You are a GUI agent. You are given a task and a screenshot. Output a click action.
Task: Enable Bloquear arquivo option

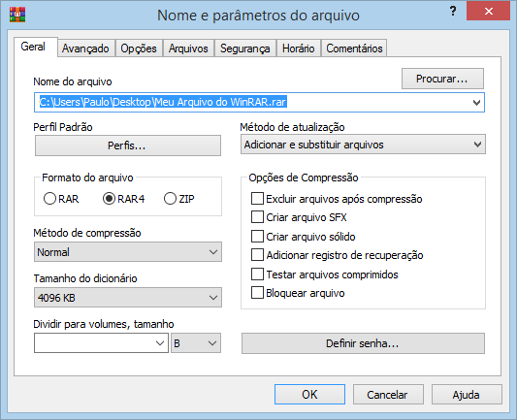click(257, 292)
